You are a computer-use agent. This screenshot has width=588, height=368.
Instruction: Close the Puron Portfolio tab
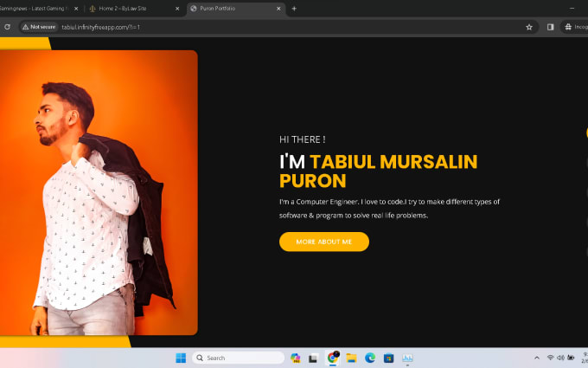278,9
